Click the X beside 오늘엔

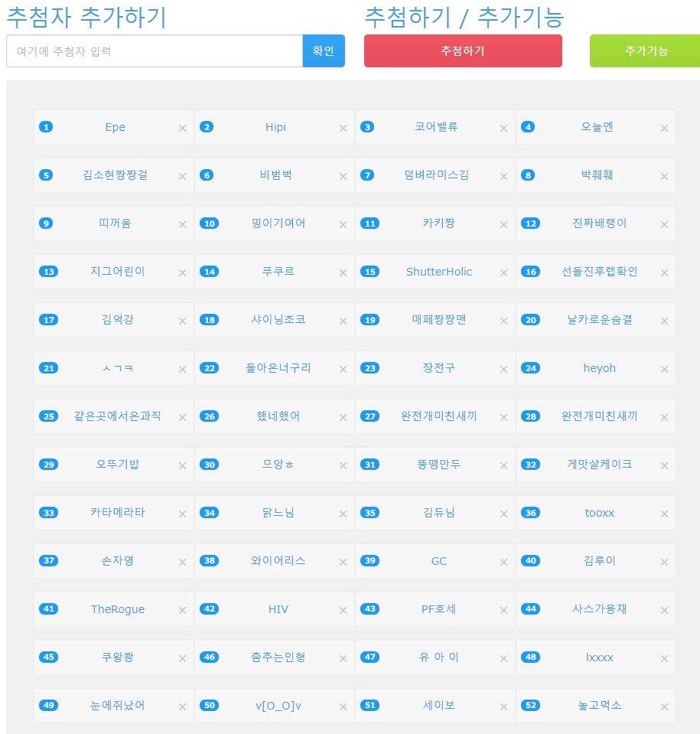[664, 129]
